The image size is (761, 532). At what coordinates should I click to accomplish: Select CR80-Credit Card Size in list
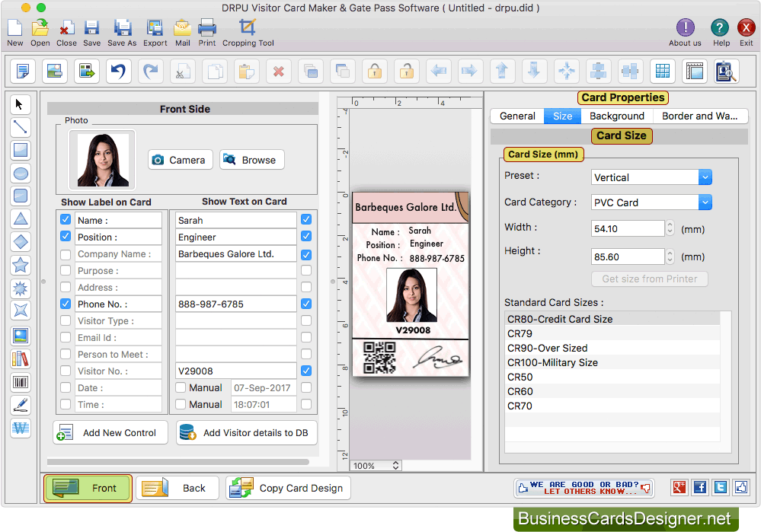(613, 319)
